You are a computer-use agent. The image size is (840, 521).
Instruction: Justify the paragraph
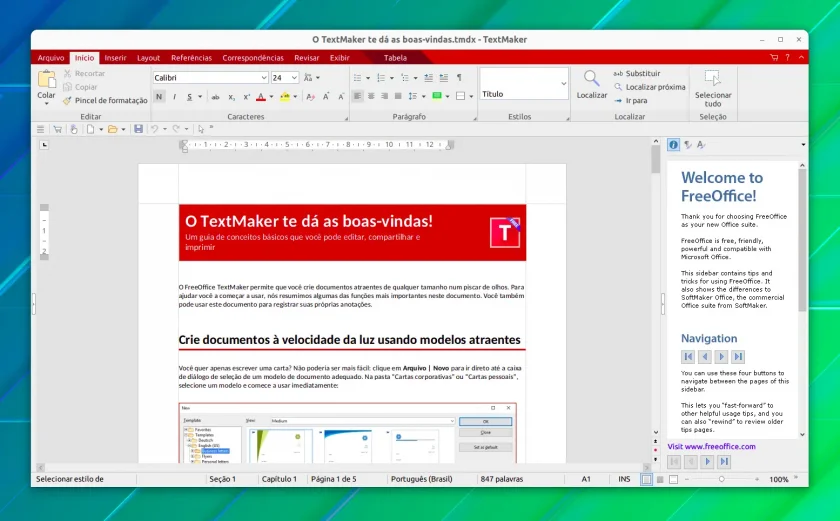pos(398,96)
